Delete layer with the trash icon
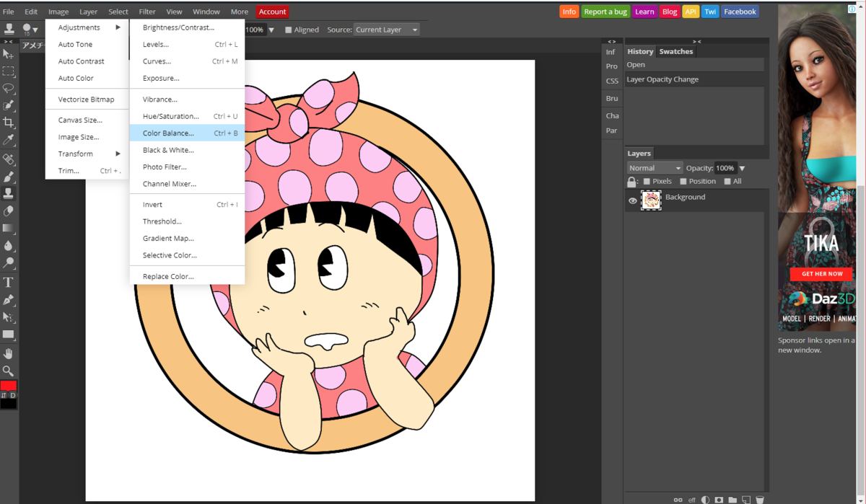866x504 pixels. point(760,499)
